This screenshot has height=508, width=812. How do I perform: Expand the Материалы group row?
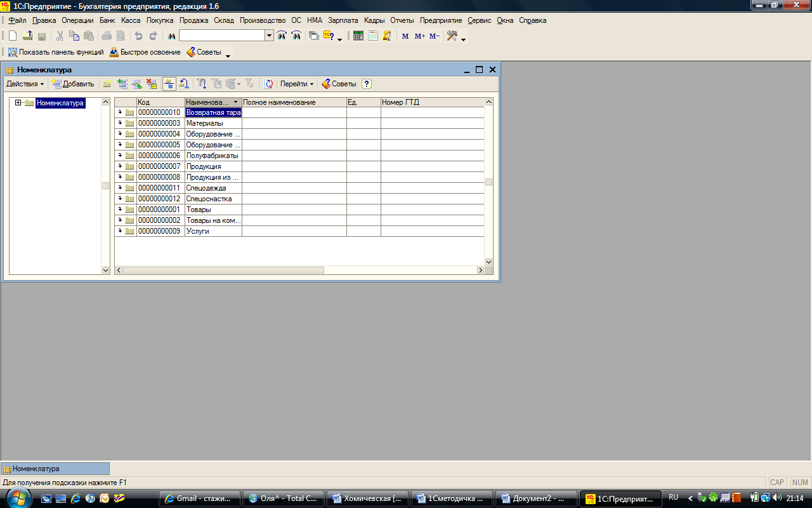120,123
